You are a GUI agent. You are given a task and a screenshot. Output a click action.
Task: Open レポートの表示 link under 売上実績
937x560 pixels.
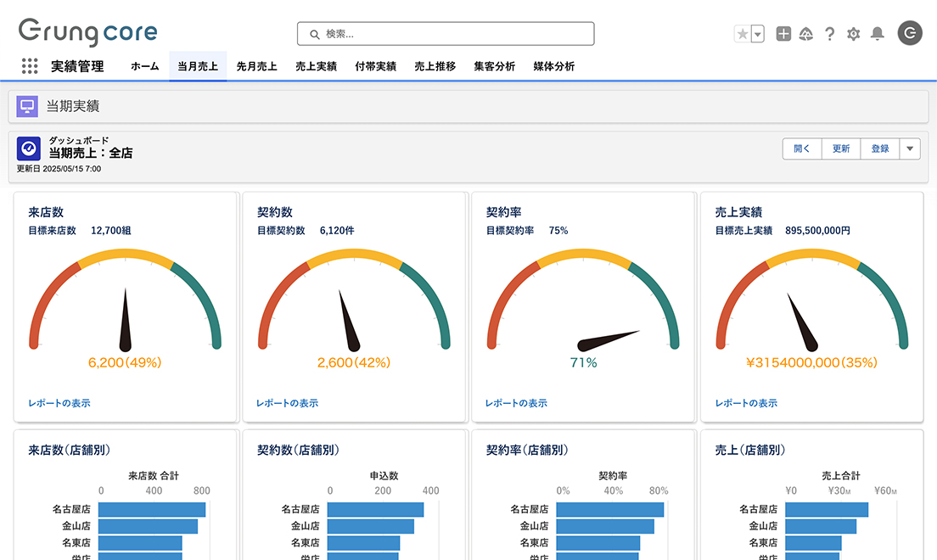[x=746, y=403]
